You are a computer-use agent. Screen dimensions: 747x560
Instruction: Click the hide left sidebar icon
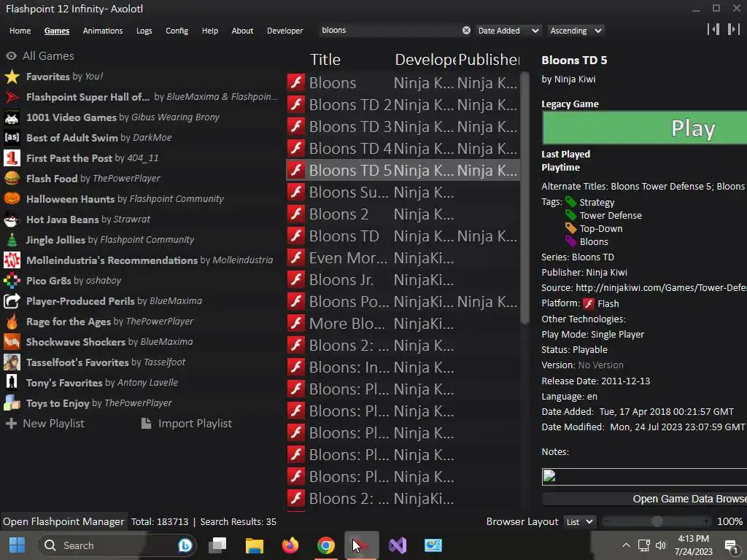[x=713, y=29]
